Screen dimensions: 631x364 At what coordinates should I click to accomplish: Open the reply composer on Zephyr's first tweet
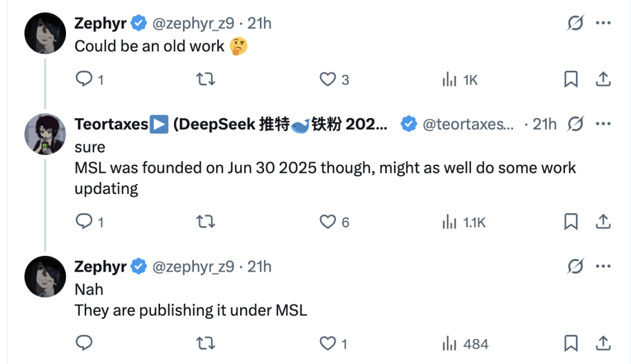[x=84, y=79]
